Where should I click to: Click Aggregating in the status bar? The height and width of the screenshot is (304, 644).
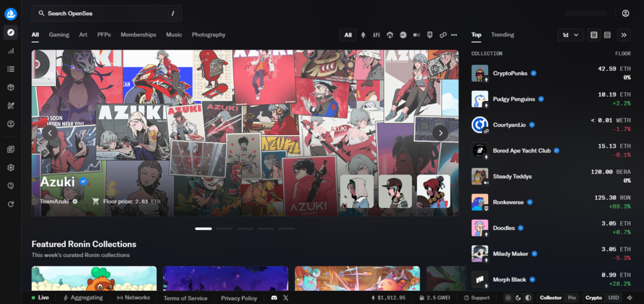coord(83,298)
